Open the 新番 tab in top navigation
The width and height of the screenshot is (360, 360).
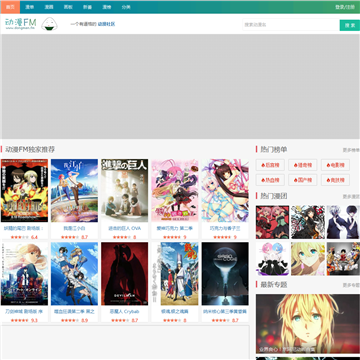[87, 7]
